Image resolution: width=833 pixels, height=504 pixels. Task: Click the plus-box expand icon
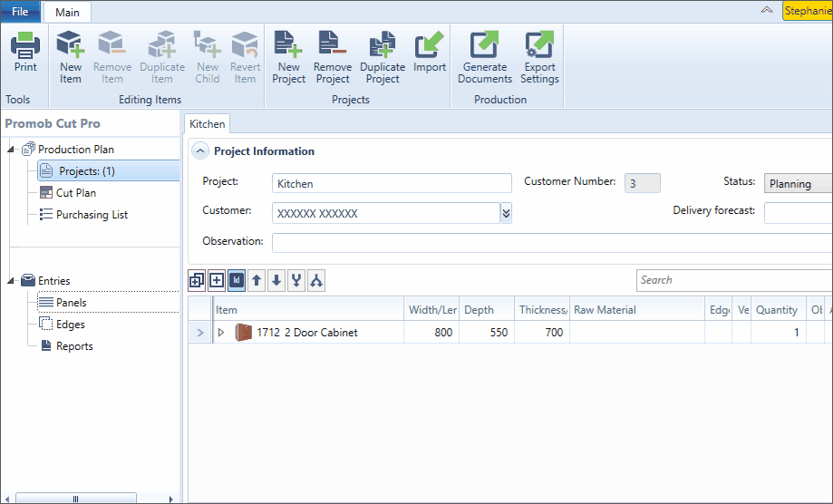(x=217, y=280)
